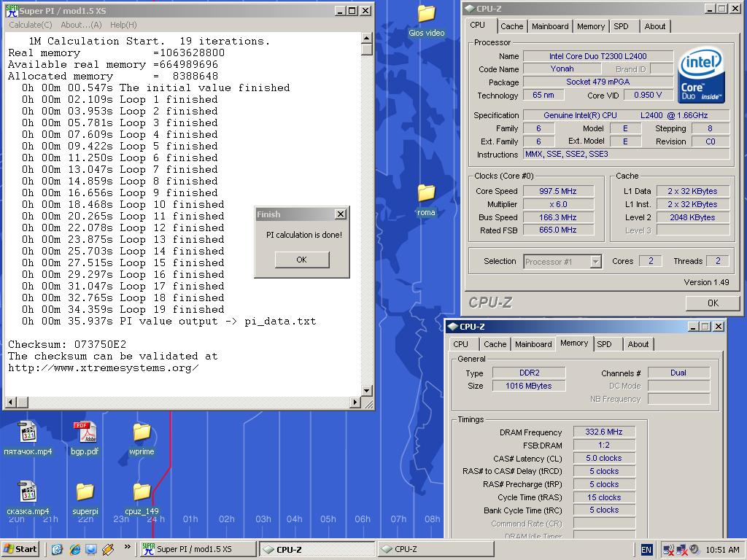Screen dimensions: 747x560
Task: Launch Internet Explorer from Quick Launch
Action: 75,549
